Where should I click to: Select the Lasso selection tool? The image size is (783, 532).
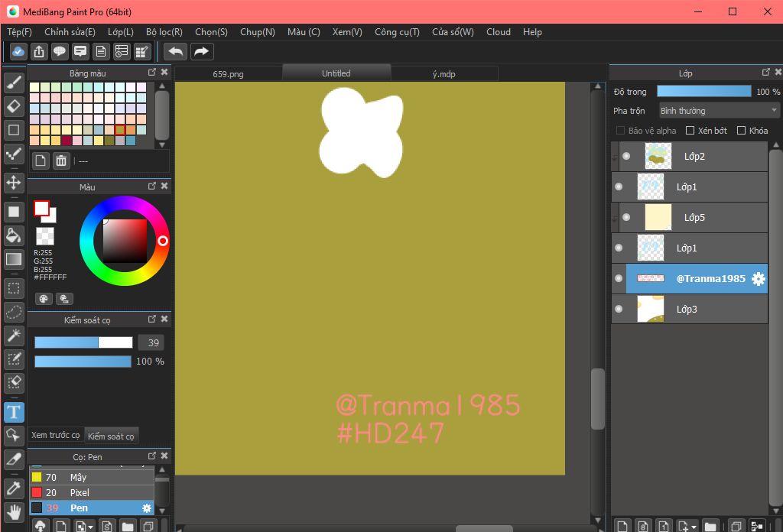[x=14, y=312]
